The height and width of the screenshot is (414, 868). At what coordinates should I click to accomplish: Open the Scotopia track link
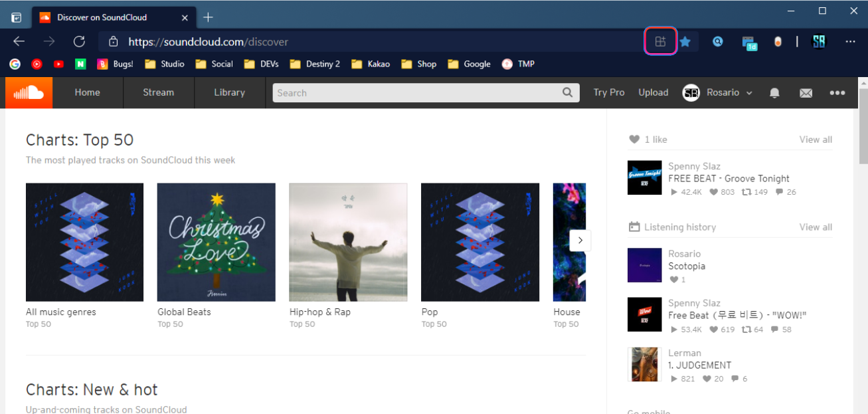point(687,266)
